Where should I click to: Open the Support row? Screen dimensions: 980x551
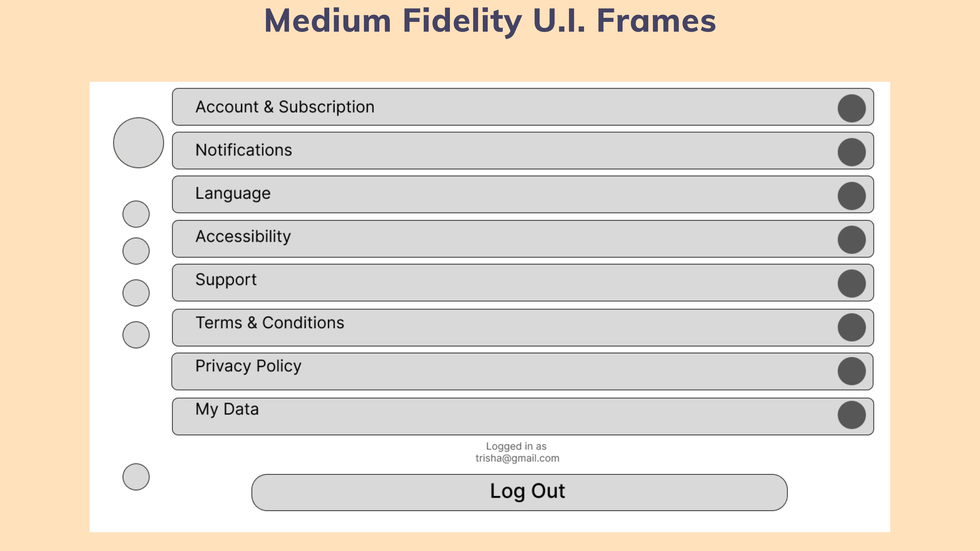(523, 283)
